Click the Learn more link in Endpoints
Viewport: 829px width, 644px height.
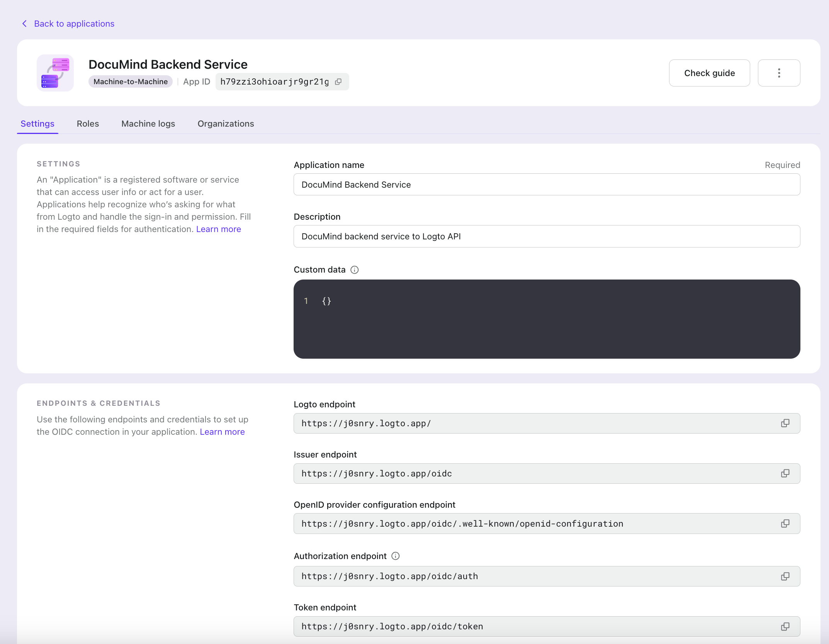[x=222, y=431]
